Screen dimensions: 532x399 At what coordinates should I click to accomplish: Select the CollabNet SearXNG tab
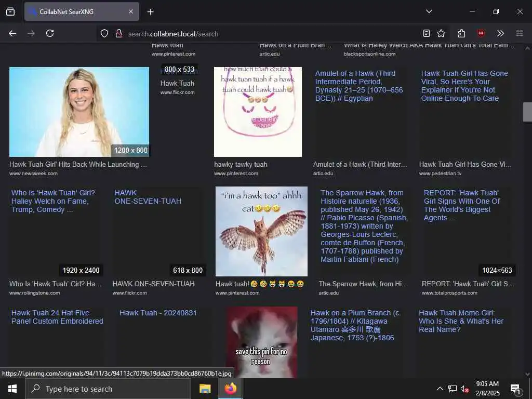coord(82,11)
